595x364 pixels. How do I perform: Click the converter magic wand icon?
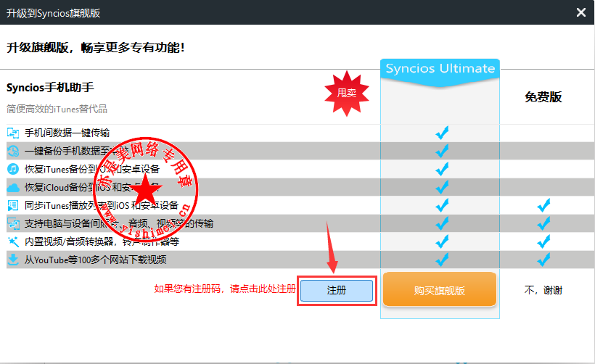click(x=13, y=241)
